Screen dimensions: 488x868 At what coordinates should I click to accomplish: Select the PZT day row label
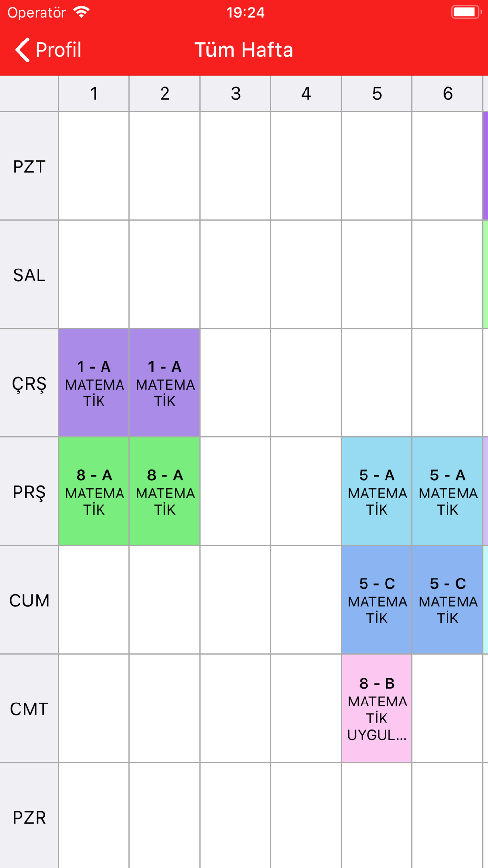click(x=29, y=166)
